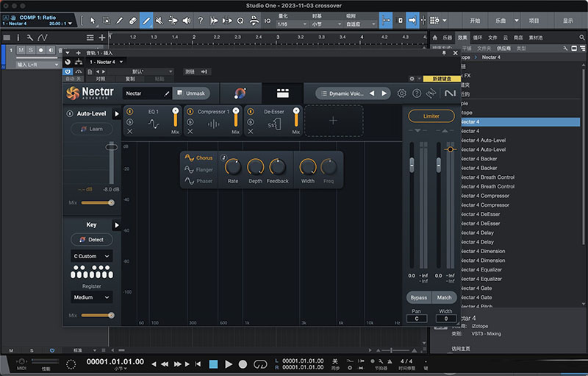
Task: Click the Native Instruments NI logo
Action: 450,93
